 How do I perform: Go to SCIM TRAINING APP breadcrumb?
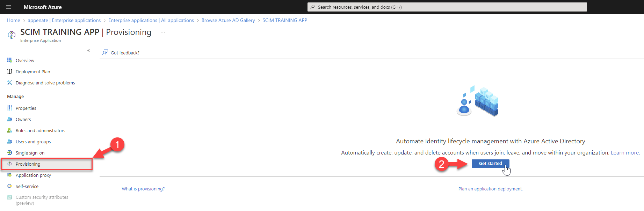pyautogui.click(x=285, y=20)
